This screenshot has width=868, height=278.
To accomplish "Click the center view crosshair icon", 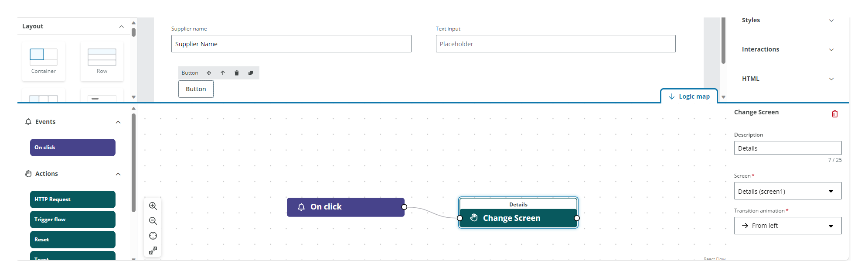I will coord(153,236).
